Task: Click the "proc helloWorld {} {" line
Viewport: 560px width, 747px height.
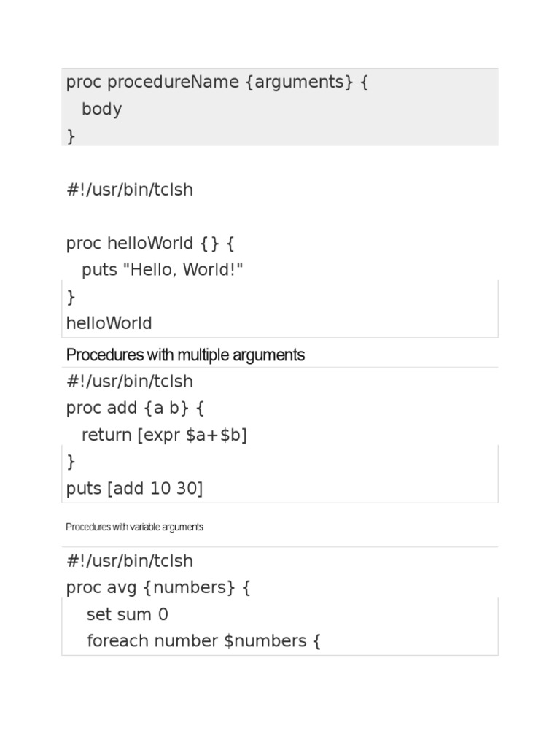Action: pos(150,244)
